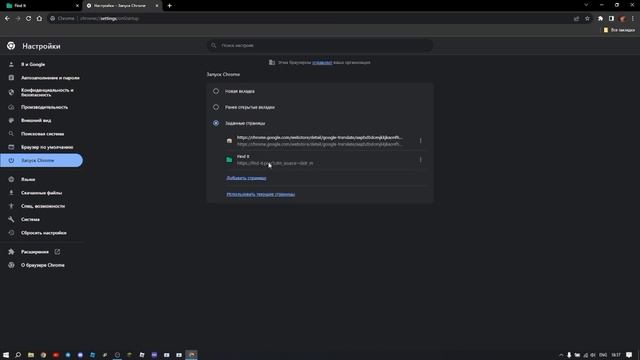The height and width of the screenshot is (360, 640).
Task: Open File Explorer from the taskbar
Action: pyautogui.click(x=31, y=355)
